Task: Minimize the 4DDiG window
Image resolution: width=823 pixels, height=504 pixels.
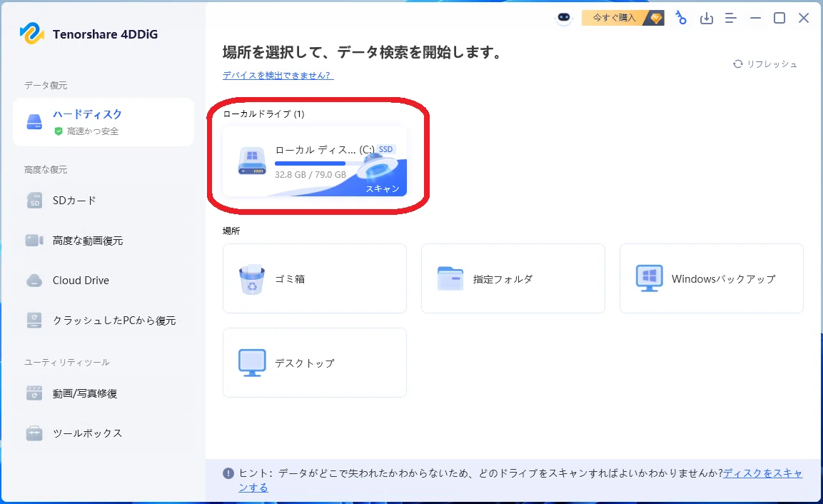Action: [755, 19]
